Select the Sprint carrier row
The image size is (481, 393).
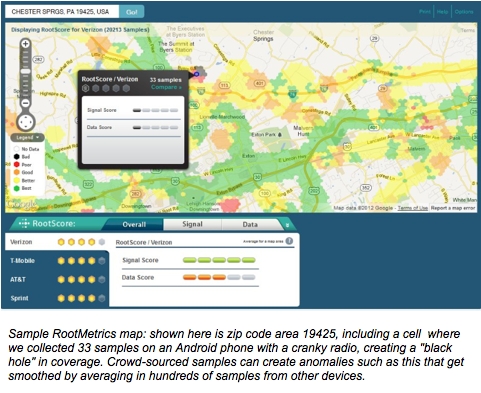pyautogui.click(x=57, y=298)
